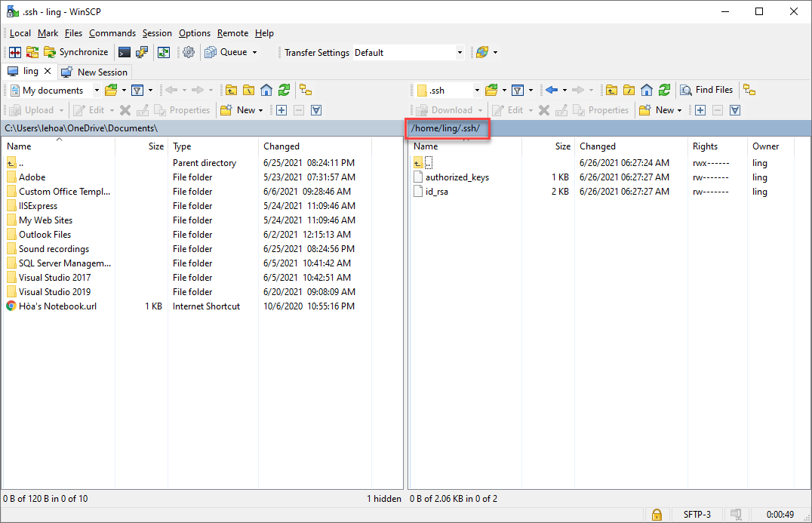Open the Session menu
812x523 pixels.
tap(157, 33)
